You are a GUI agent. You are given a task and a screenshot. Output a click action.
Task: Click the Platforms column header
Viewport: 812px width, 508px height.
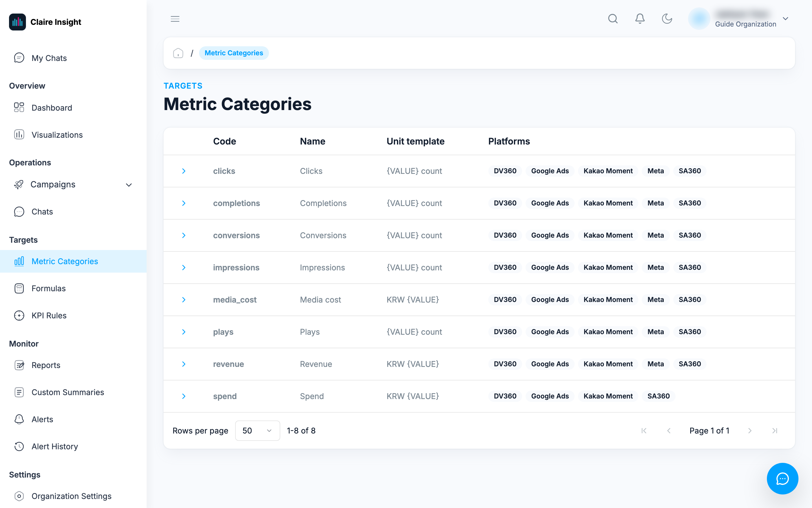[x=509, y=141]
